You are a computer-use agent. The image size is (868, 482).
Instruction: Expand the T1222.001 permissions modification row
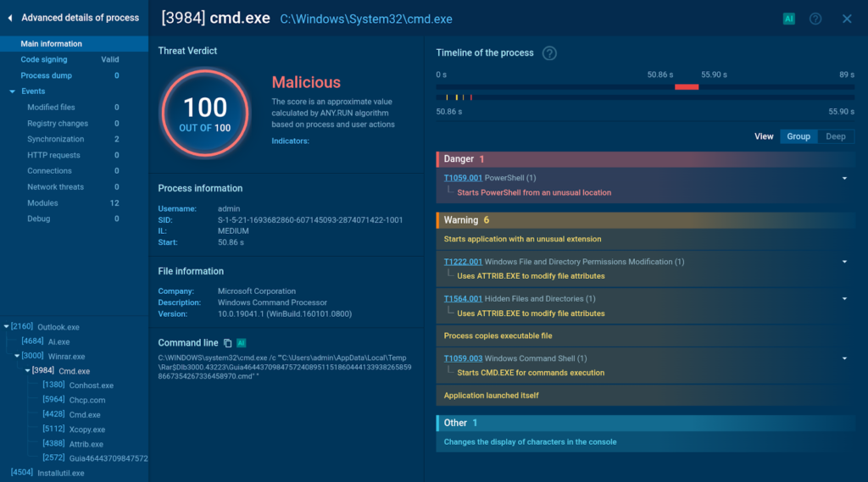click(844, 262)
